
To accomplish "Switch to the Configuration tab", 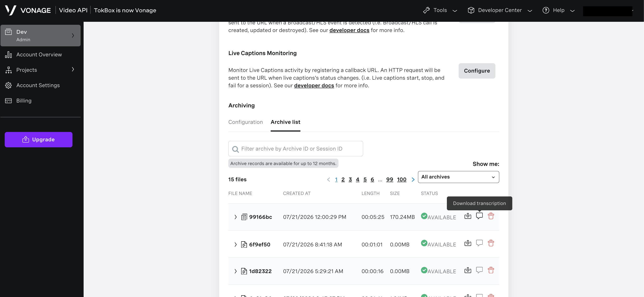I will tap(245, 122).
